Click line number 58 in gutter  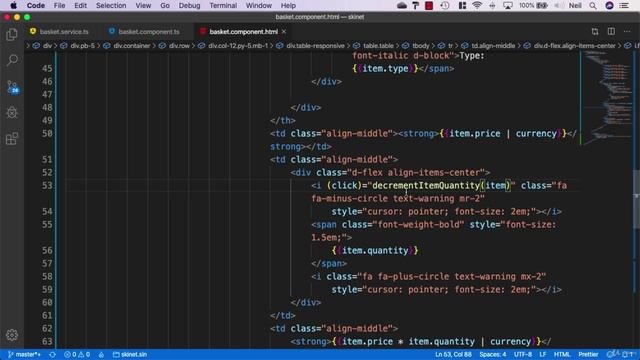47,276
